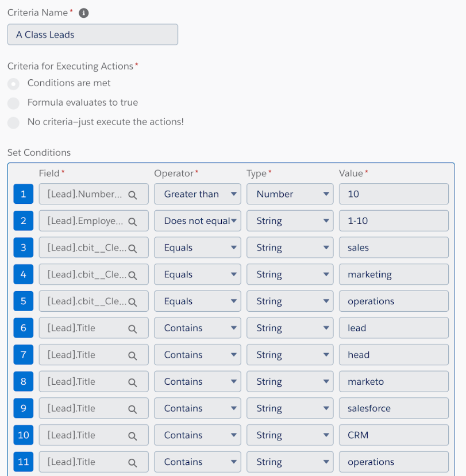The height and width of the screenshot is (476, 466).
Task: Open the String type dropdown in row 6
Action: coord(290,327)
